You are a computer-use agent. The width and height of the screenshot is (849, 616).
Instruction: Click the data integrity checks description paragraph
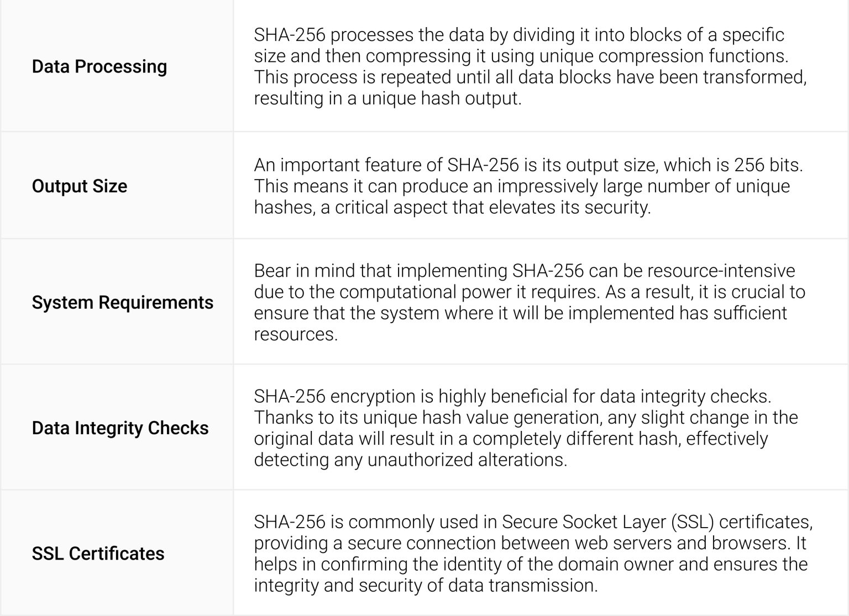pos(526,428)
